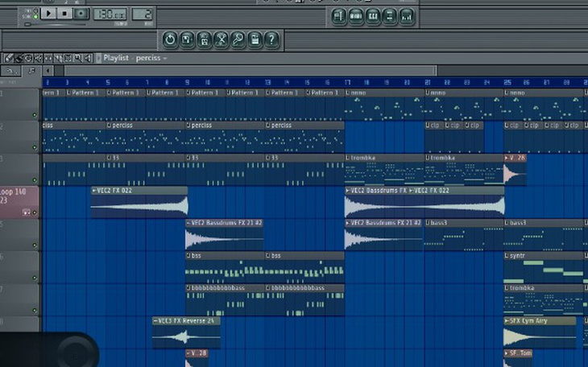The width and height of the screenshot is (588, 367).
Task: Click the zoom magnifier shortcut icon
Action: [238, 39]
